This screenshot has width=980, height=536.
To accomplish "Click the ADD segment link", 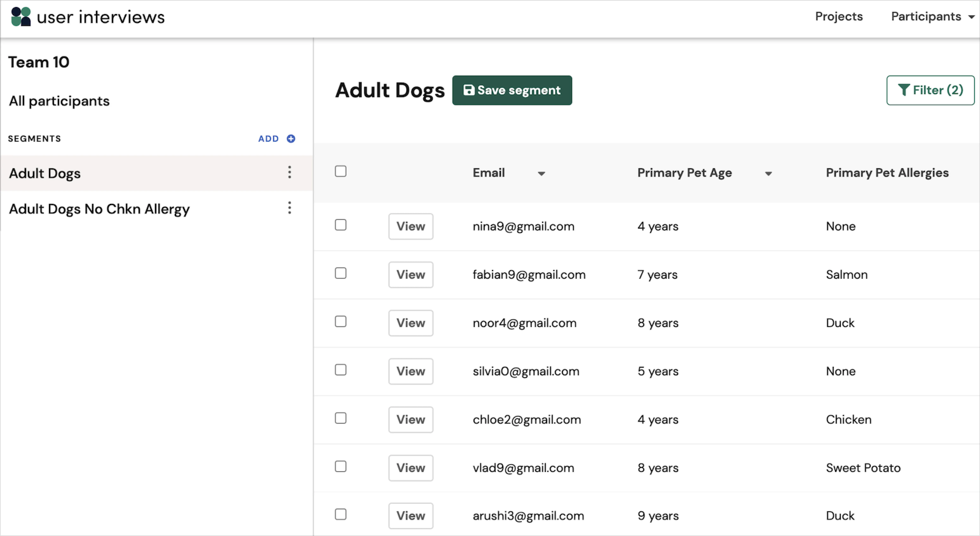I will pos(269,139).
